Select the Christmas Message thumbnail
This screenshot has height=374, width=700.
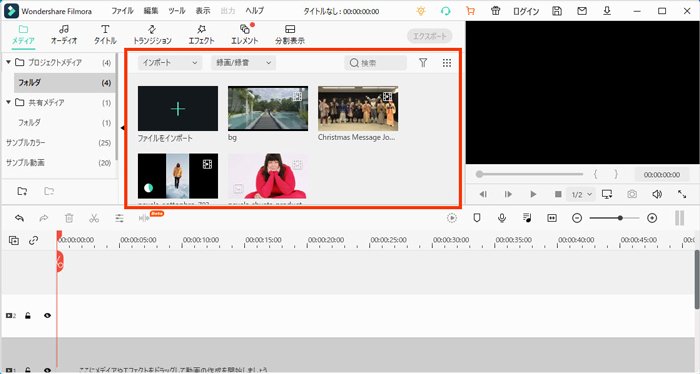(x=358, y=108)
